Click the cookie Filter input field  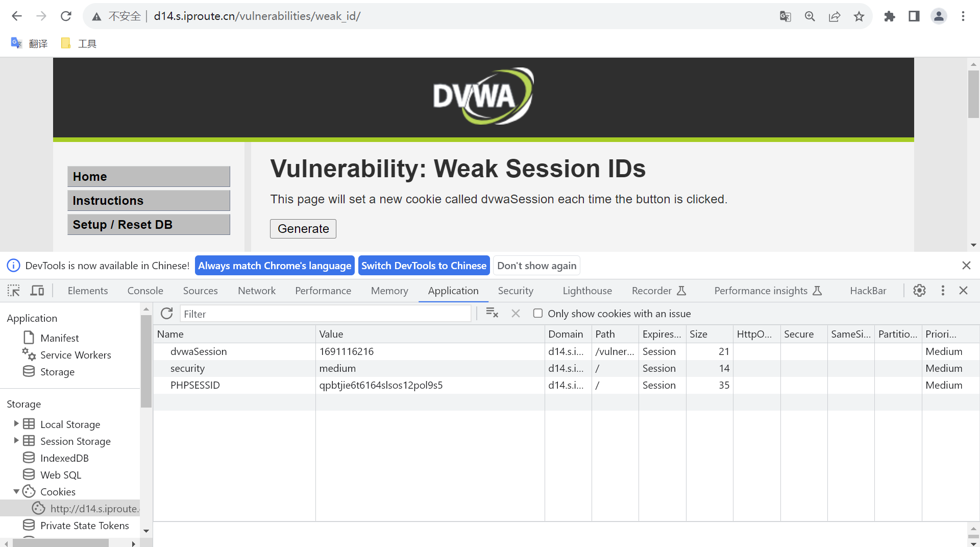tap(325, 314)
